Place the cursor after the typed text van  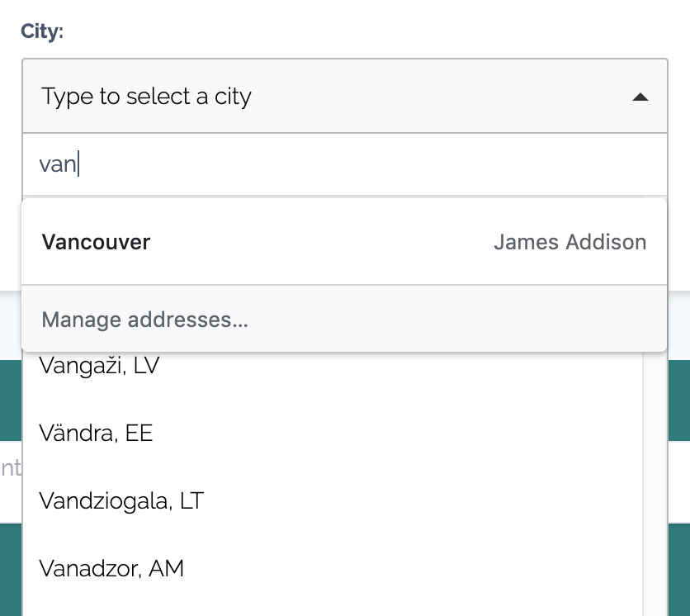(x=78, y=163)
